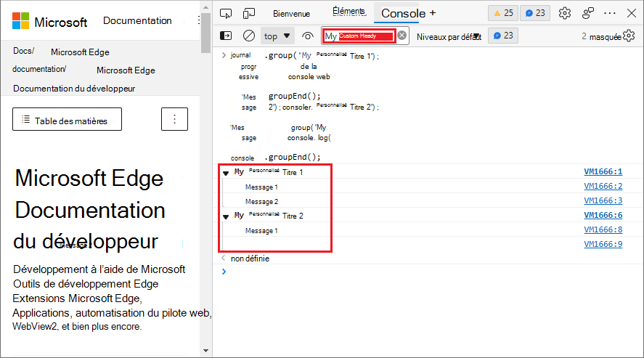Clear the console with the ban icon
Screen dimensions: 644x358
coord(249,36)
